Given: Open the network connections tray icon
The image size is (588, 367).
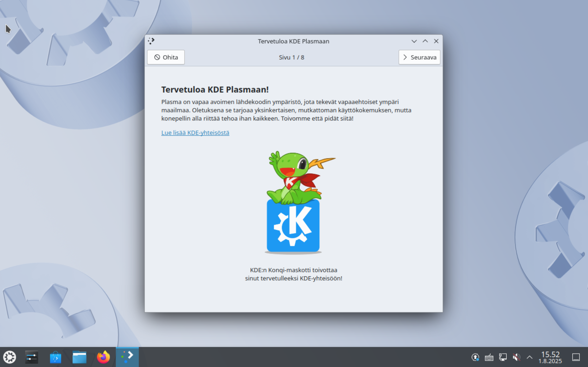Looking at the screenshot, I should point(503,357).
